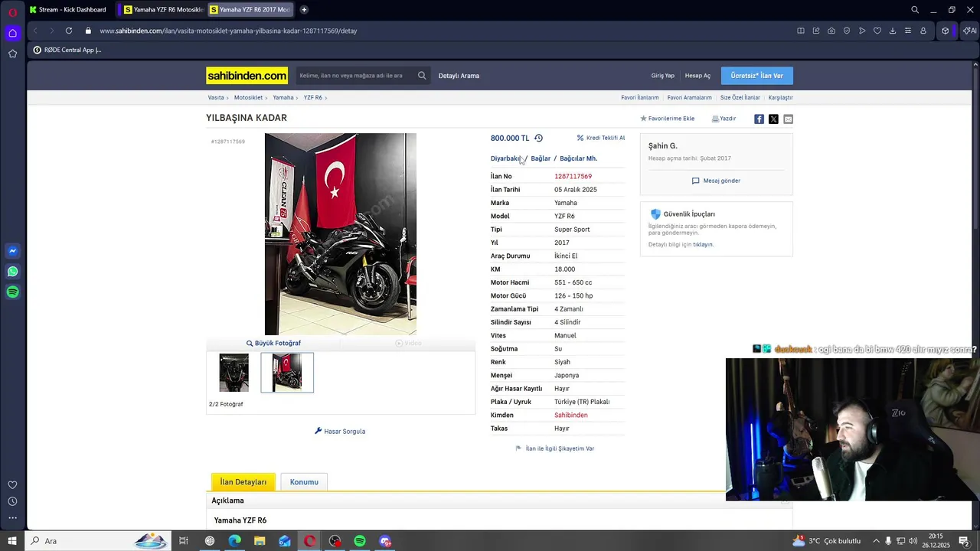980x551 pixels.
Task: Go to YZF R6 breadcrumb
Action: pyautogui.click(x=312, y=98)
